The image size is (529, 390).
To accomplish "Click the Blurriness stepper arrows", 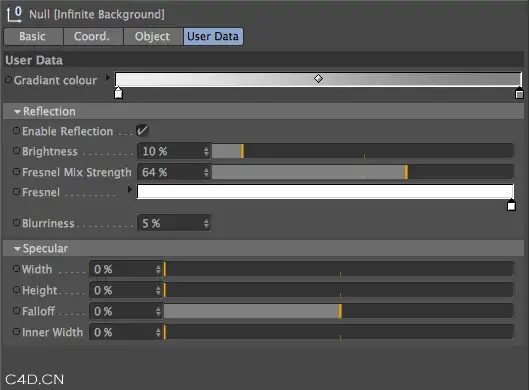I will pyautogui.click(x=206, y=223).
